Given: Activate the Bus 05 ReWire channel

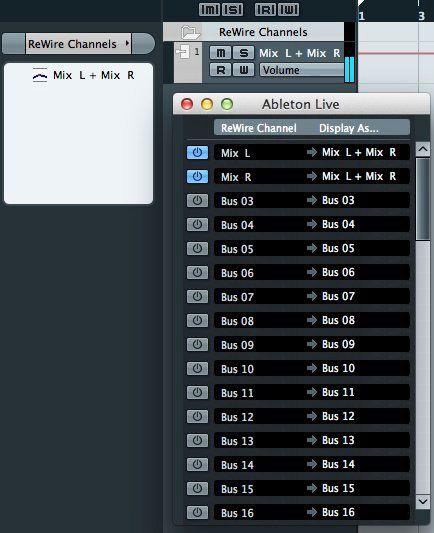Looking at the screenshot, I should 197,248.
